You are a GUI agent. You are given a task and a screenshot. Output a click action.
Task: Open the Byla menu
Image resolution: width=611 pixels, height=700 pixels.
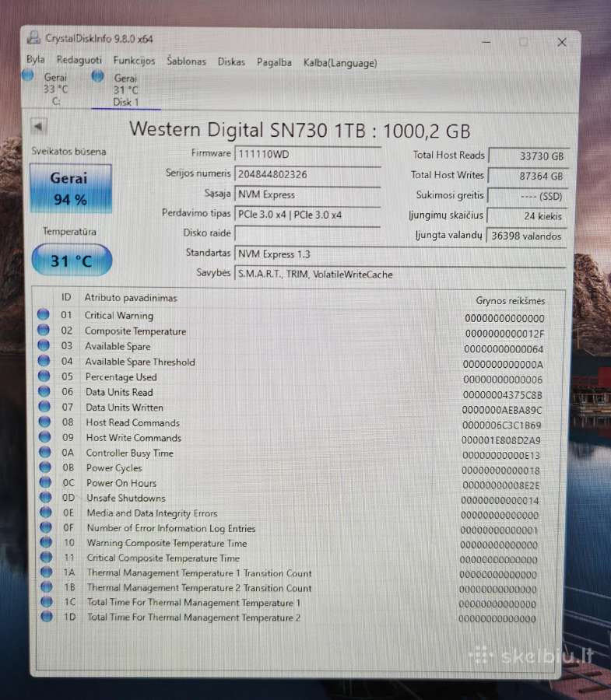tap(35, 59)
